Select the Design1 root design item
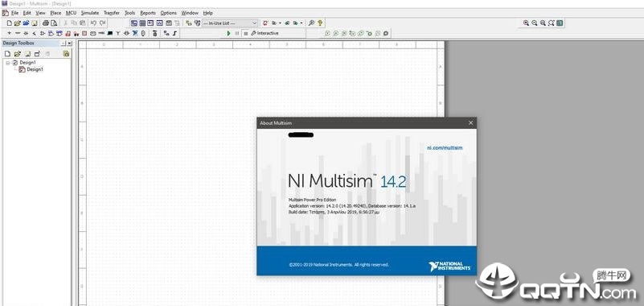This screenshot has width=644, height=306. click(27, 63)
